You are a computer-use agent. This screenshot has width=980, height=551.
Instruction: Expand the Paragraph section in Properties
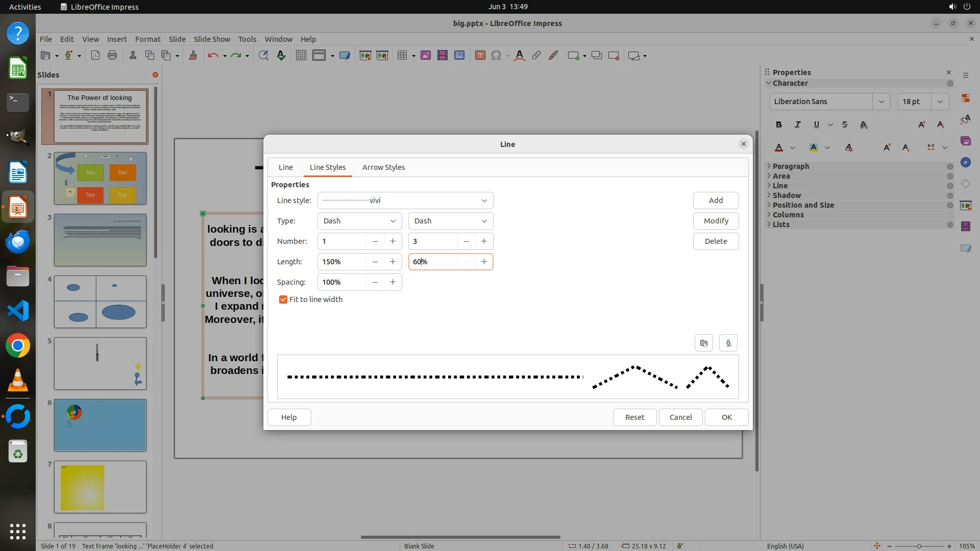790,166
